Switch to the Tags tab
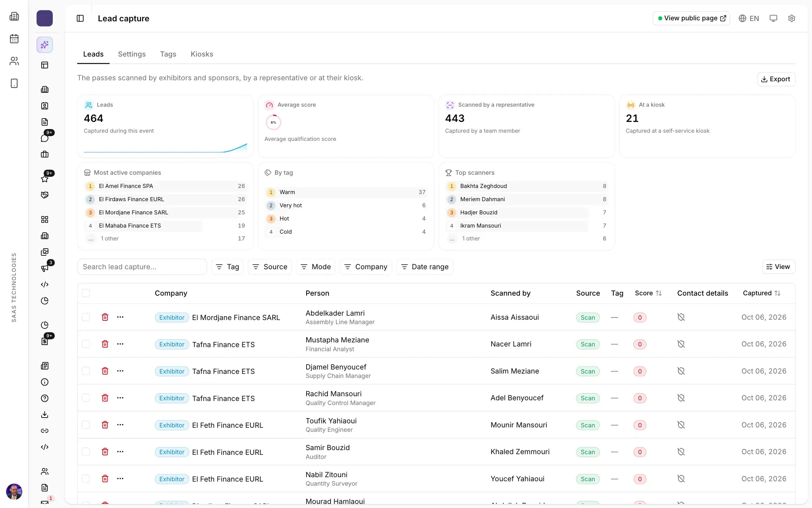Viewport: 812px width, 508px height. pos(168,54)
